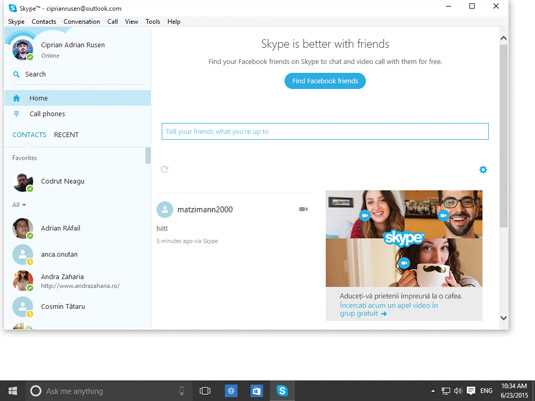This screenshot has width=535, height=401.
Task: Open the Action Center notification icon
Action: click(x=471, y=391)
